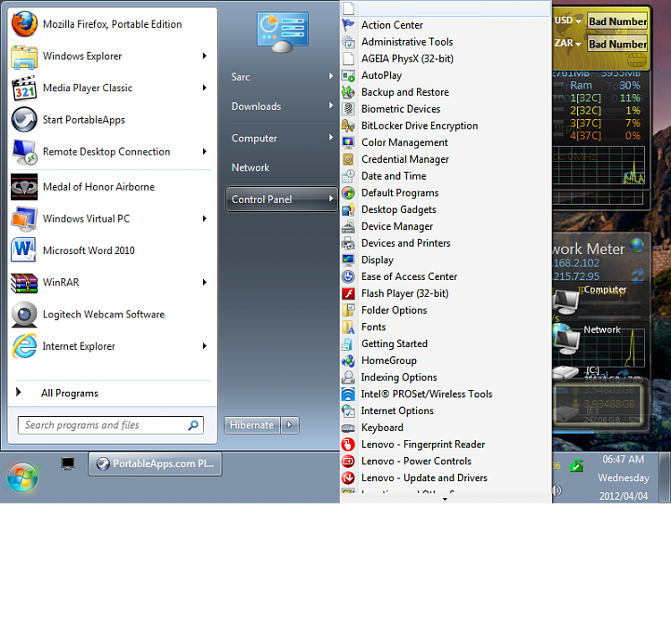671x644 pixels.
Task: Click the PortableApps.com taskbar button
Action: click(x=155, y=463)
